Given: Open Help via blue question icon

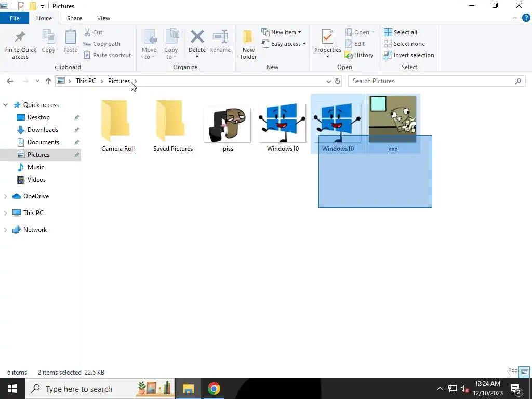Looking at the screenshot, I should [526, 18].
